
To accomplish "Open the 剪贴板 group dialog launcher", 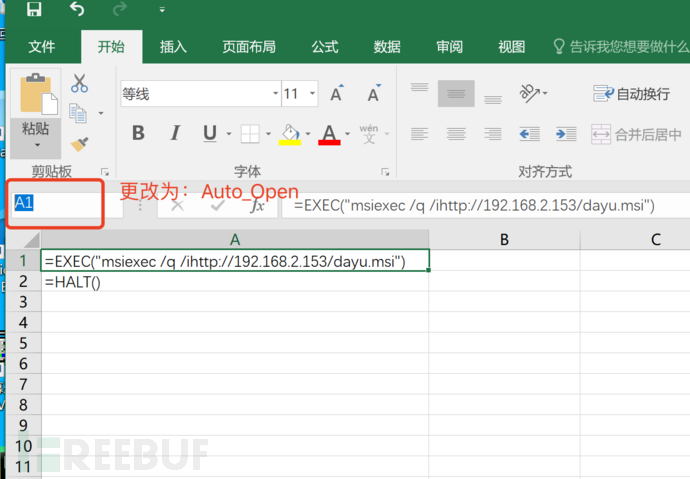I will pyautogui.click(x=105, y=172).
